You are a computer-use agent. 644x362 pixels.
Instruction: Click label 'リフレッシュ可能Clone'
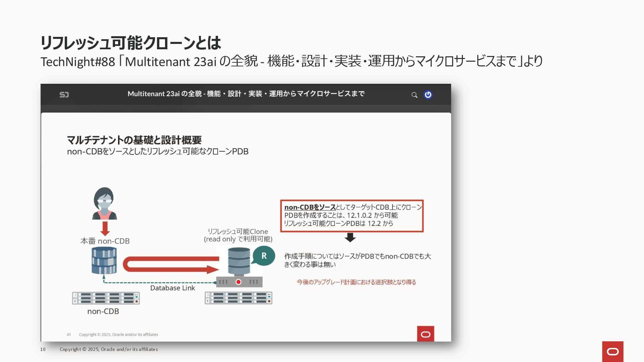tap(238, 231)
